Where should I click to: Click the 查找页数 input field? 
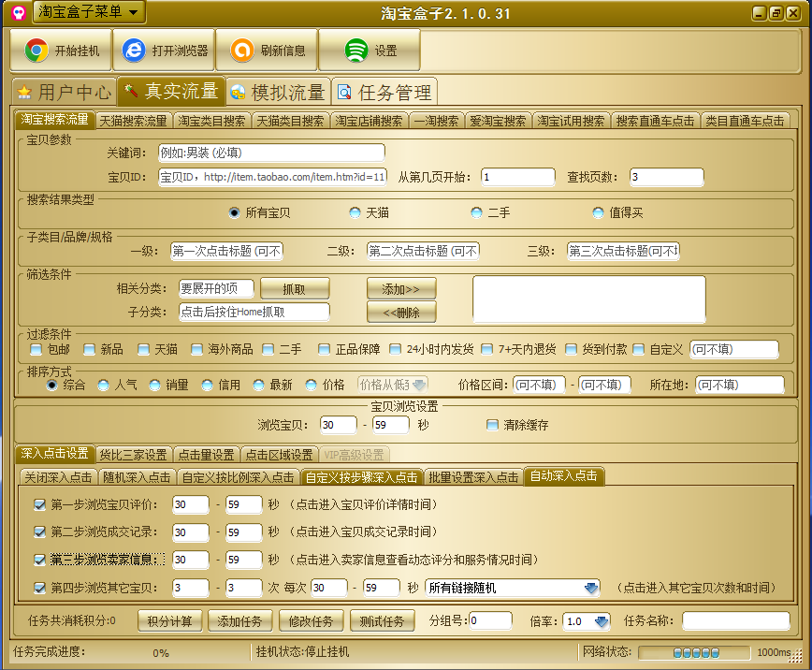pos(666,177)
